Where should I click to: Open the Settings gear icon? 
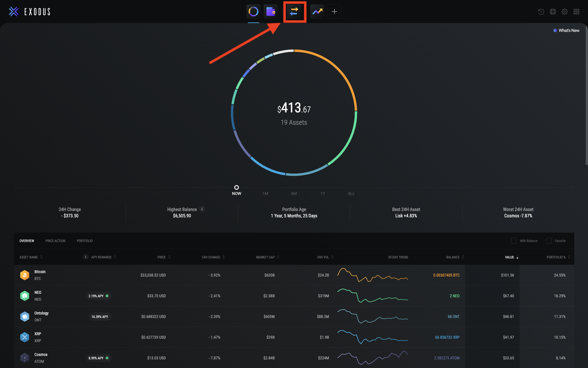[564, 11]
